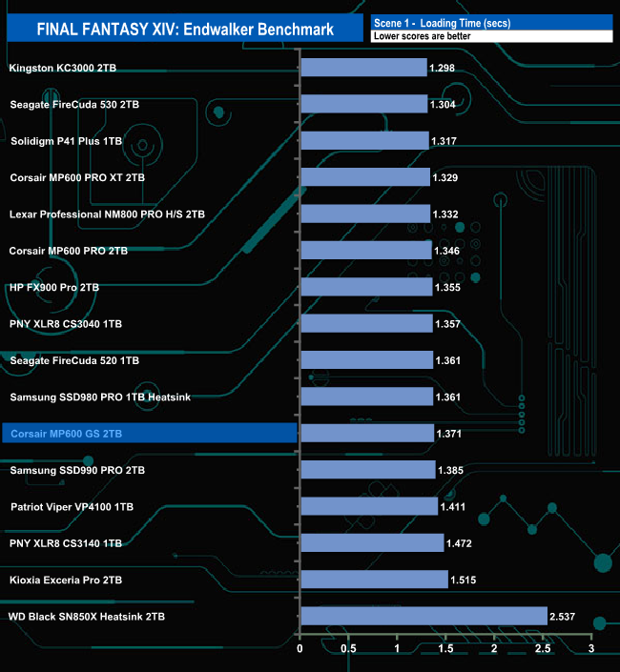Click the 1.515 value label
Viewport: 620px width, 672px height.
463,580
